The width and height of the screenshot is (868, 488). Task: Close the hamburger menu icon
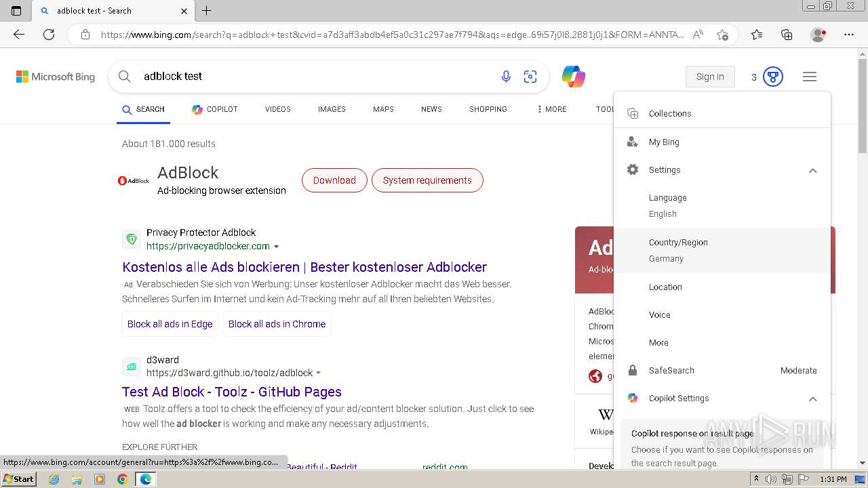click(810, 77)
